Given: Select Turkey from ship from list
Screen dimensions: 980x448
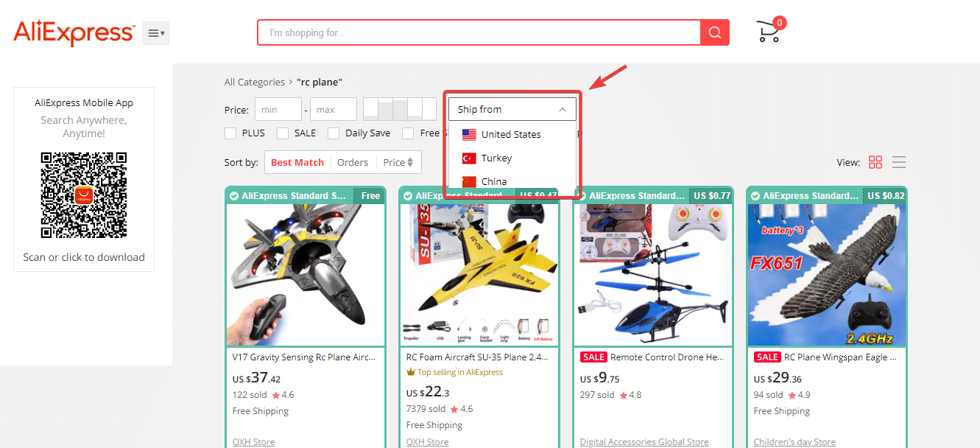Looking at the screenshot, I should click(x=496, y=158).
